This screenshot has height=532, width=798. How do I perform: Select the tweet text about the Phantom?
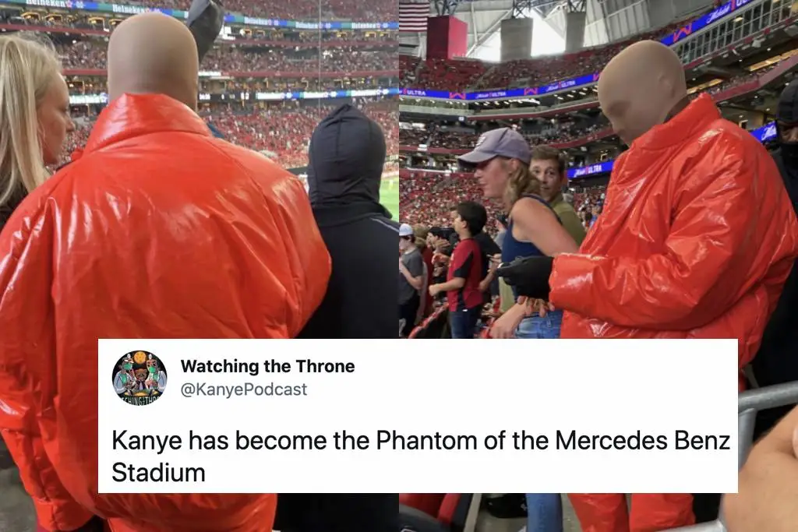coord(421,456)
